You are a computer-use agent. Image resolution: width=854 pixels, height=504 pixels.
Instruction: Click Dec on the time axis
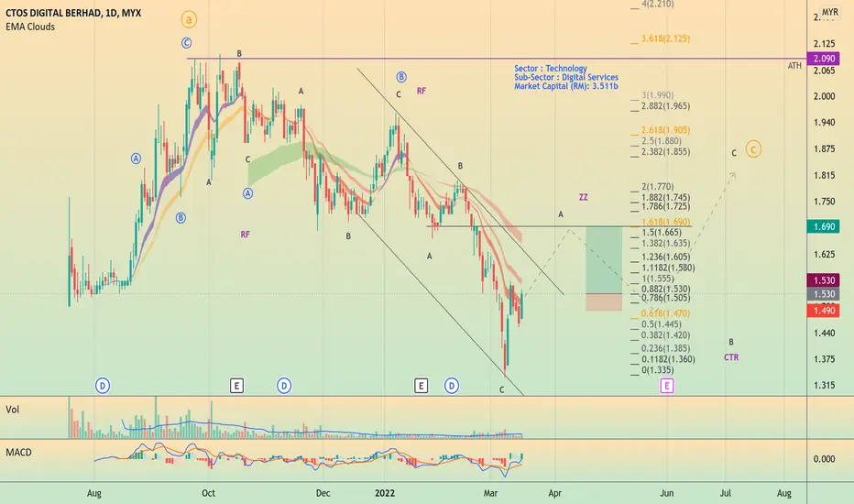pyautogui.click(x=323, y=493)
